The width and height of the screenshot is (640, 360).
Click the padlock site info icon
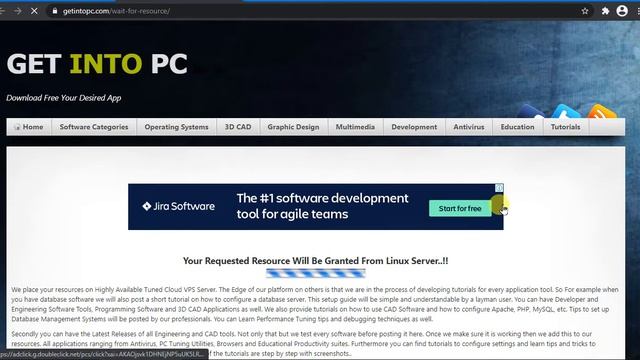pos(55,11)
